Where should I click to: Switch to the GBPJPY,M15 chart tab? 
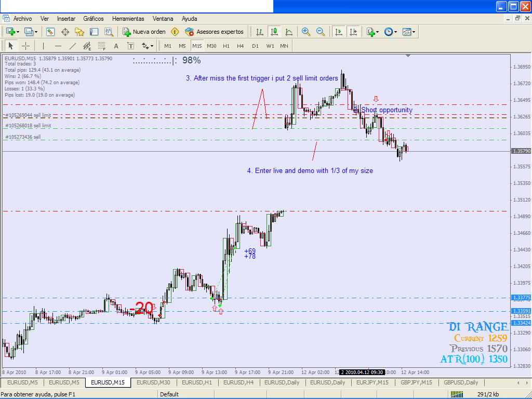pos(416,382)
